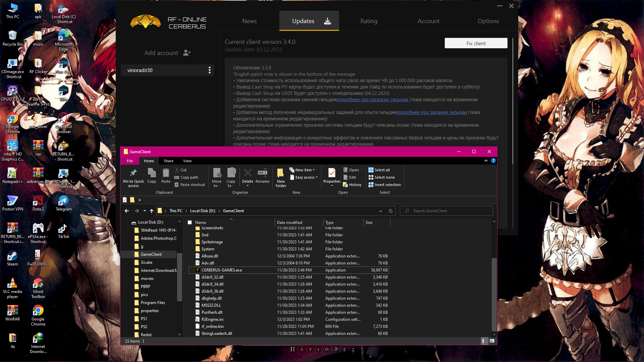Click the Pin to Quick access icon
644x362 pixels.
click(x=133, y=173)
